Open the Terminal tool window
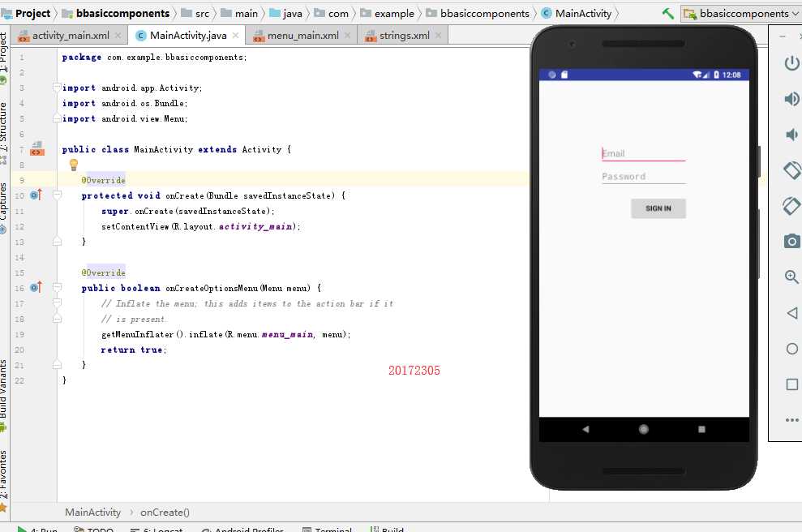 click(x=328, y=529)
